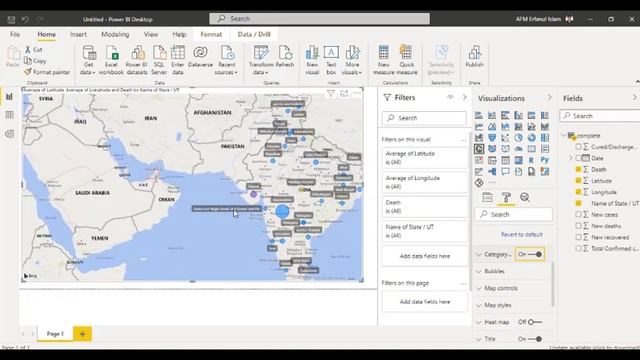640x360 pixels.
Task: Check the New cases field checkbox
Action: pyautogui.click(x=578, y=214)
